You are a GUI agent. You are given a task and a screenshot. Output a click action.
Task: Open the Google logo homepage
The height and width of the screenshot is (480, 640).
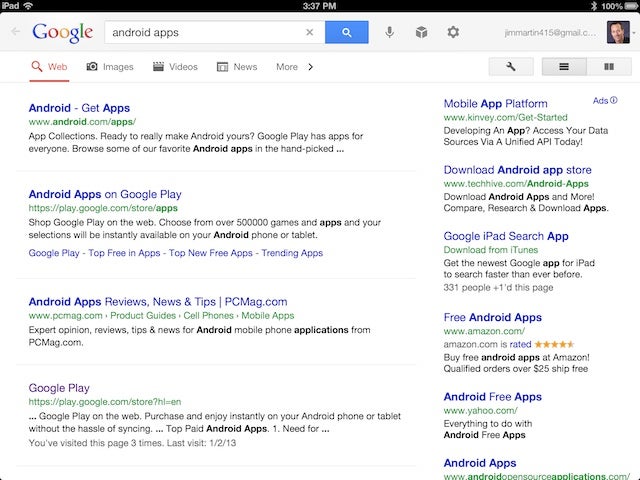point(62,32)
